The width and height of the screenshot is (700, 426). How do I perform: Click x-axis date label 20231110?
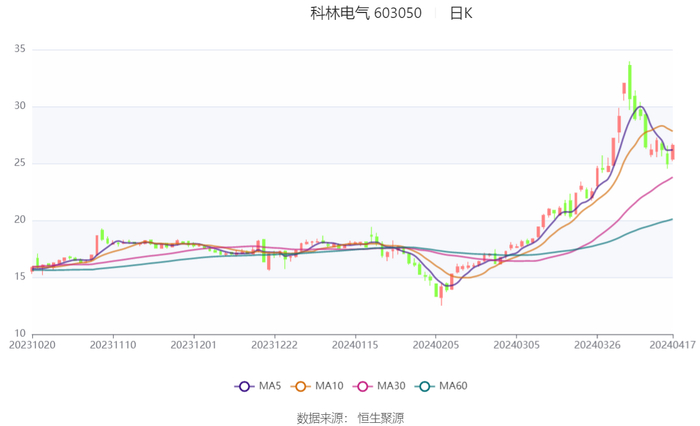(113, 345)
